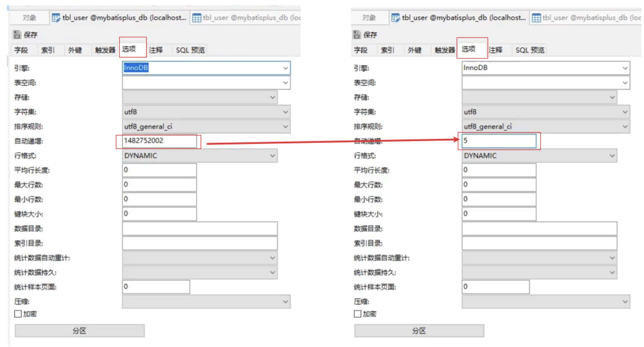Click 保存 button in left panel
The height and width of the screenshot is (347, 644).
pos(25,35)
